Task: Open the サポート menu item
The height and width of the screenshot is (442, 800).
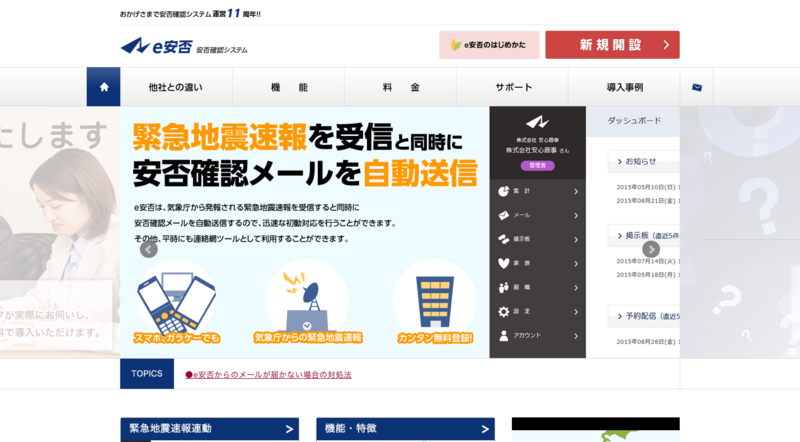Action: click(513, 87)
